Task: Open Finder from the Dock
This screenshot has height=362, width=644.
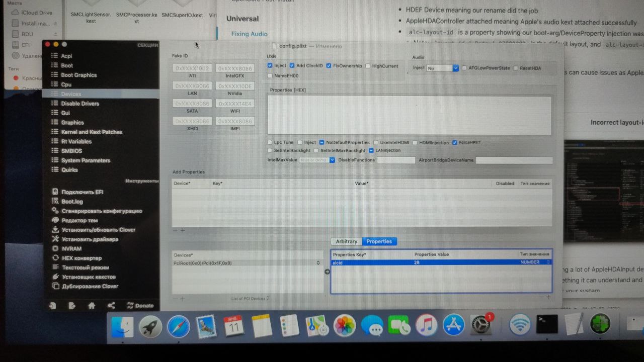Action: point(122,327)
